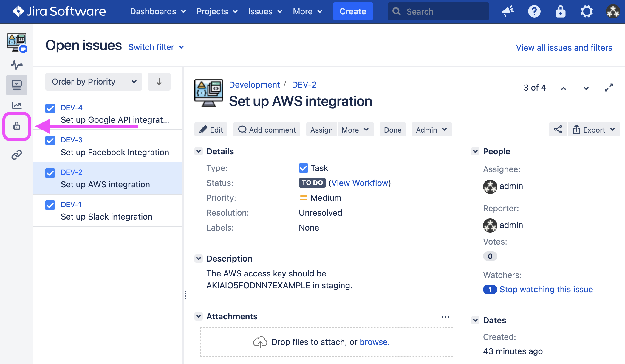The image size is (625, 364).
Task: Collapse the People section
Action: (475, 151)
